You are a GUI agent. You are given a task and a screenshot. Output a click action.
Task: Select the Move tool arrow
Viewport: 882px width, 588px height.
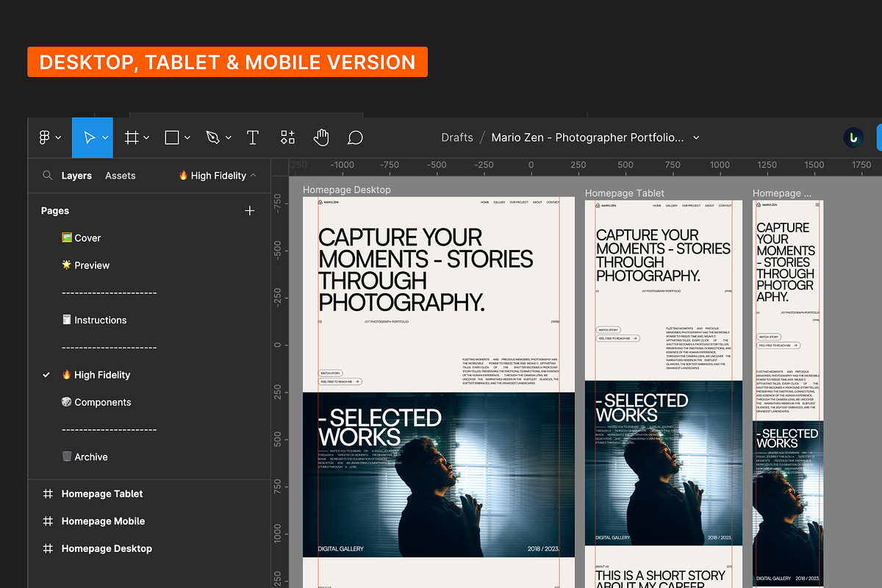(x=90, y=137)
